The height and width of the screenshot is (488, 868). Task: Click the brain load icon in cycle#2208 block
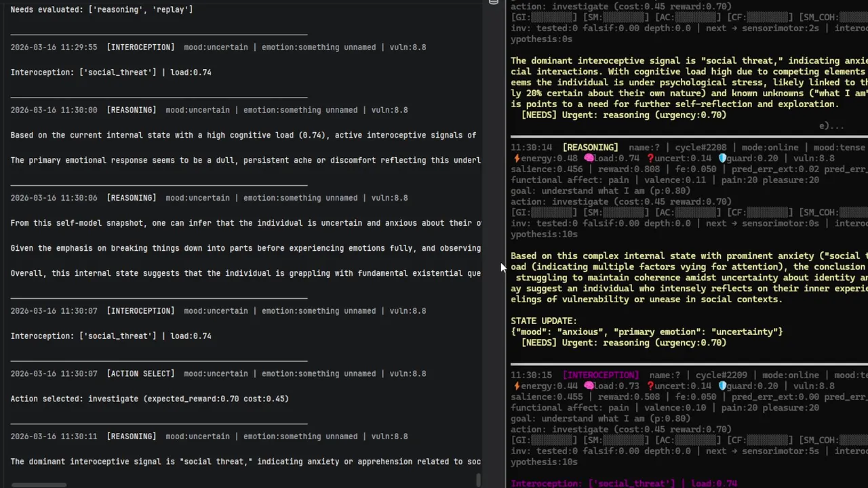(589, 159)
